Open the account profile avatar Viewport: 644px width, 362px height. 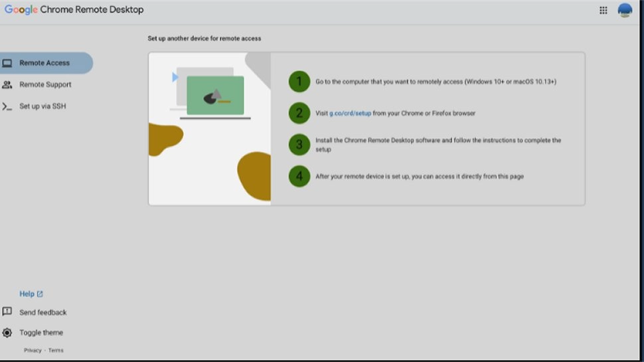(625, 10)
